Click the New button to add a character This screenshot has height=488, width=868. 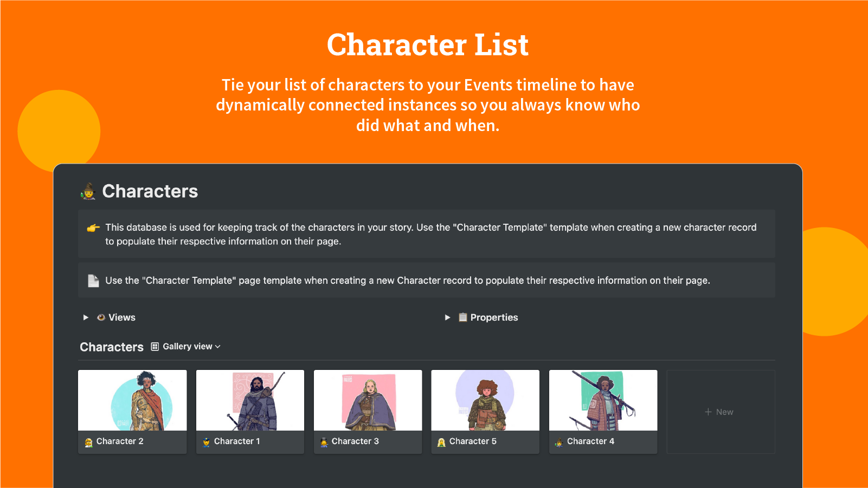720,412
